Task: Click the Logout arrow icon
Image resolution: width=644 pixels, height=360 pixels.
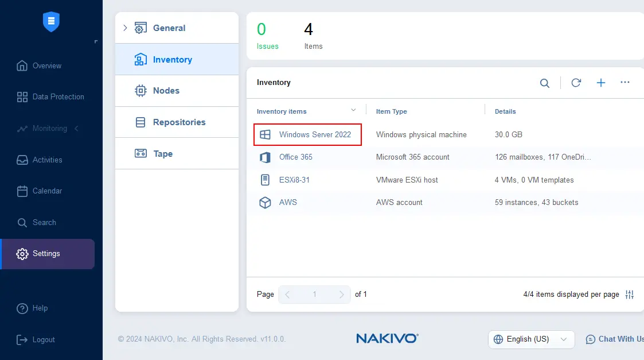Action: point(22,340)
